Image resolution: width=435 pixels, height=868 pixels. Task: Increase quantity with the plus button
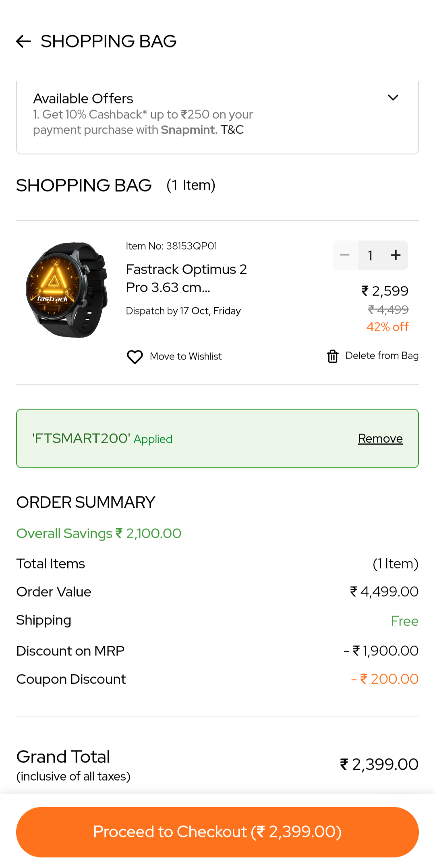396,255
